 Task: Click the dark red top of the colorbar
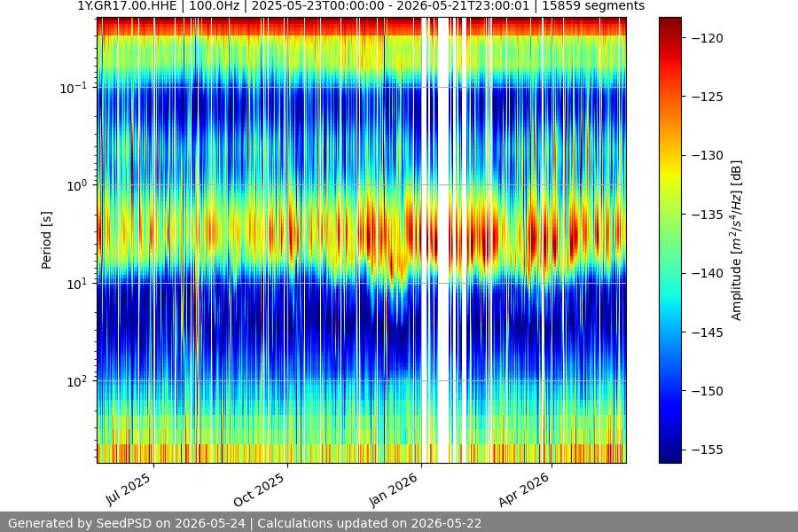coord(669,23)
